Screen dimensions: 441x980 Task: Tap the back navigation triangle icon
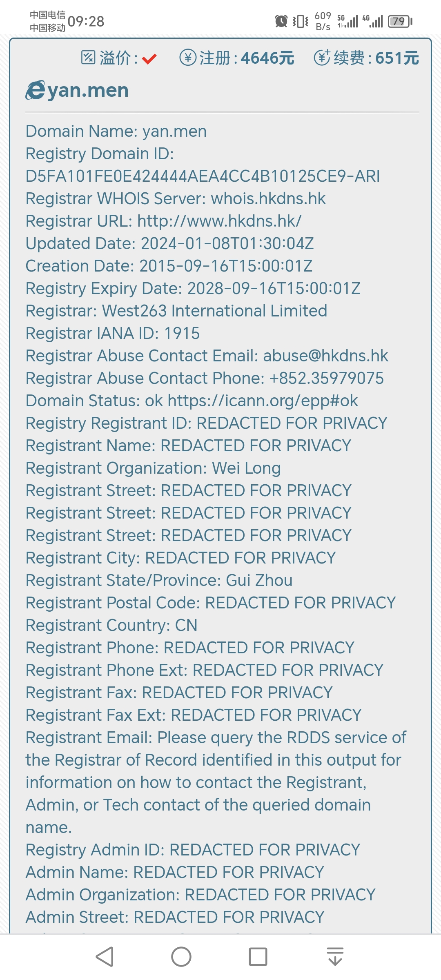105,956
